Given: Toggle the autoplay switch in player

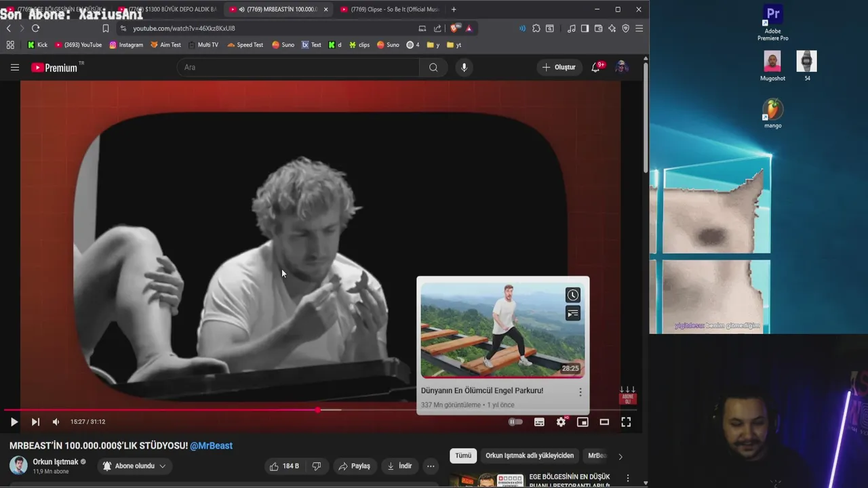Looking at the screenshot, I should pos(516,422).
